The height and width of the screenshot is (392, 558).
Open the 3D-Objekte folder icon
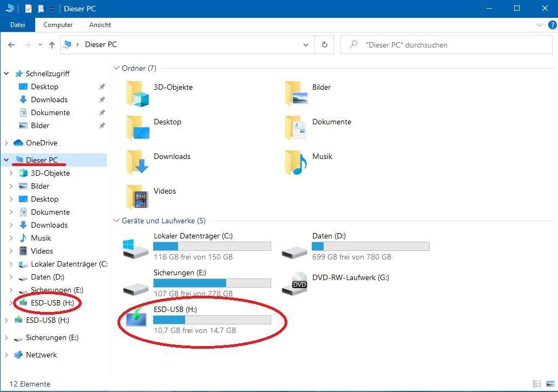[x=137, y=94]
